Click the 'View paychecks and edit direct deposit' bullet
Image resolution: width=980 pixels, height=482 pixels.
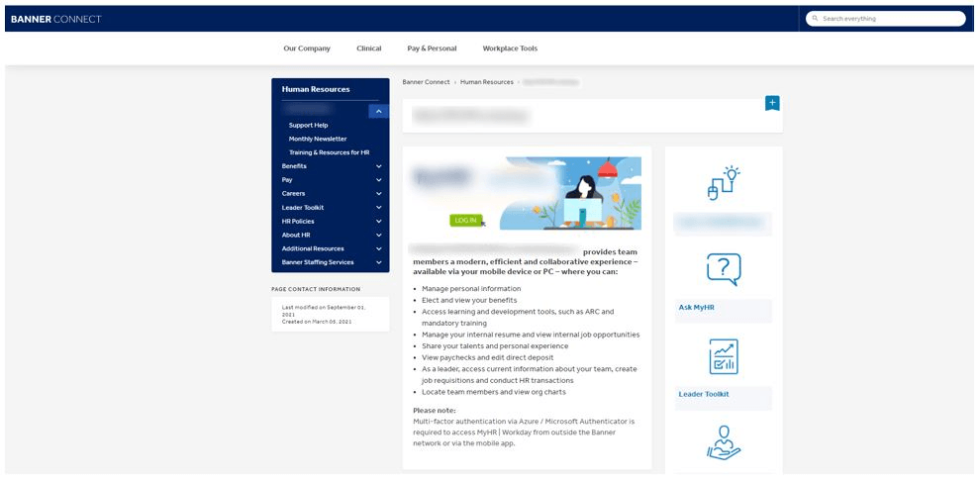[487, 357]
